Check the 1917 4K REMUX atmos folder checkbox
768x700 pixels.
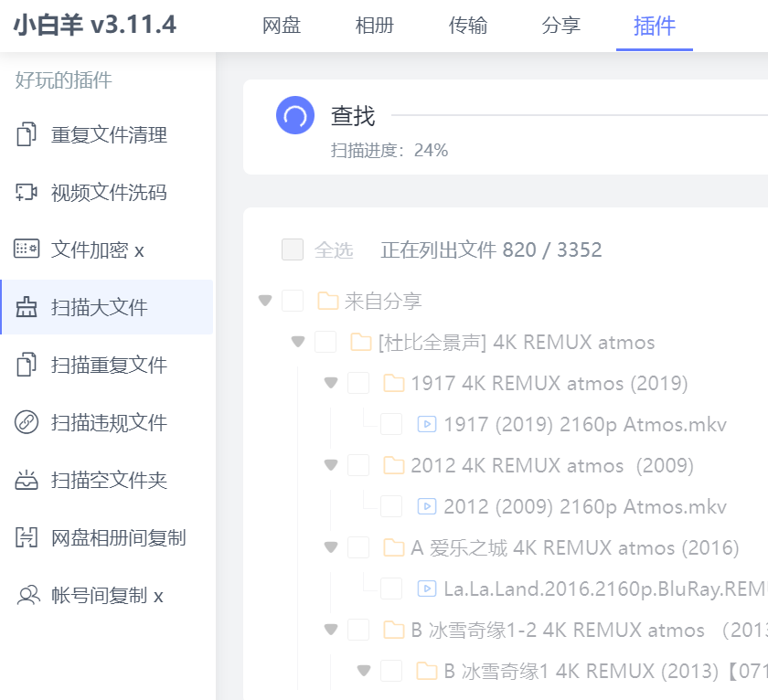tap(358, 383)
